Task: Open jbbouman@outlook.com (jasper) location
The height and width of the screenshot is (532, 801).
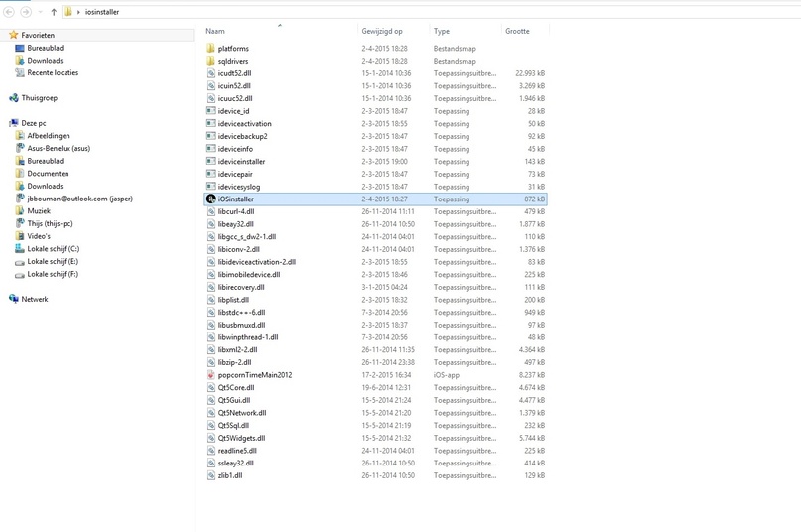Action: 79,199
